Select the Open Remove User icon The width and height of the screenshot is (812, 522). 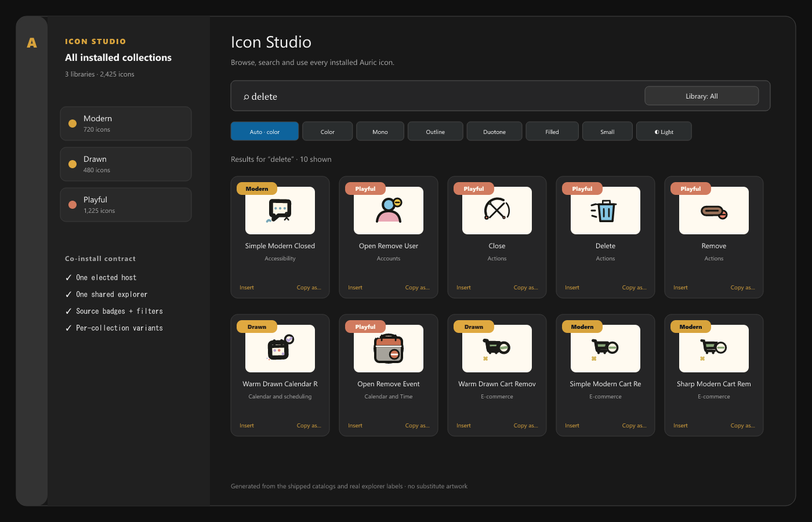click(389, 211)
